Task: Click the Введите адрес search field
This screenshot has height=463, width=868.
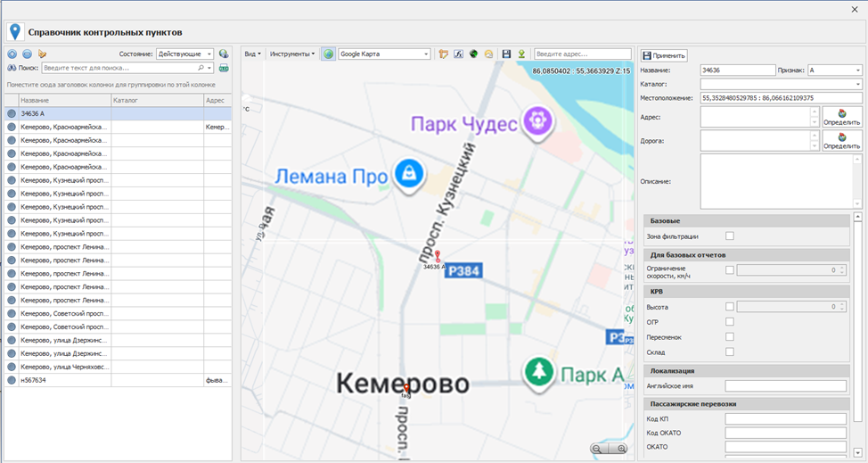Action: (582, 54)
